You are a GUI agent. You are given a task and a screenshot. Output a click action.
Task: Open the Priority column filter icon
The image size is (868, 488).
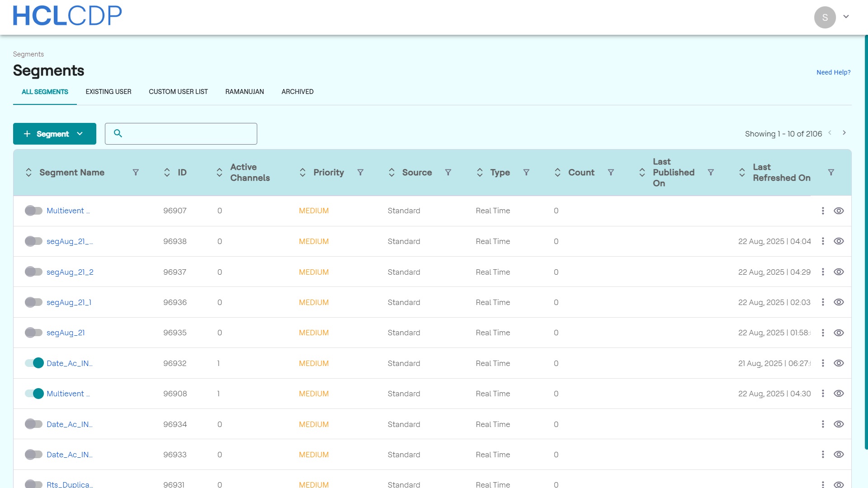(360, 173)
